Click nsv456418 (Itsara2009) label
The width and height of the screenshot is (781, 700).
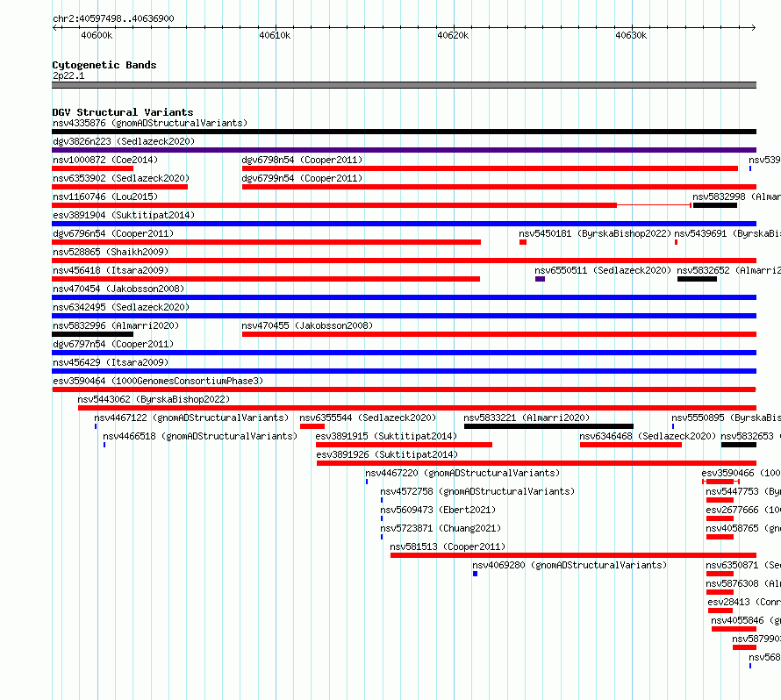pyautogui.click(x=111, y=270)
